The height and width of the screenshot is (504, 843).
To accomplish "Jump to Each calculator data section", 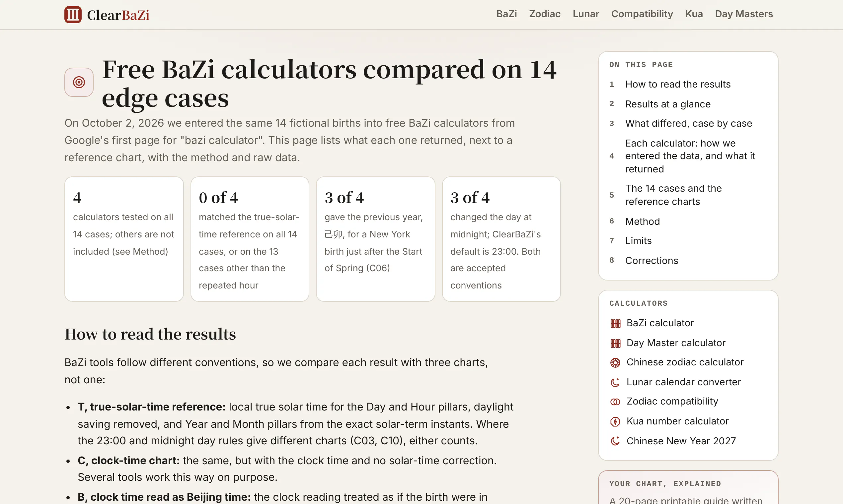I will point(690,156).
